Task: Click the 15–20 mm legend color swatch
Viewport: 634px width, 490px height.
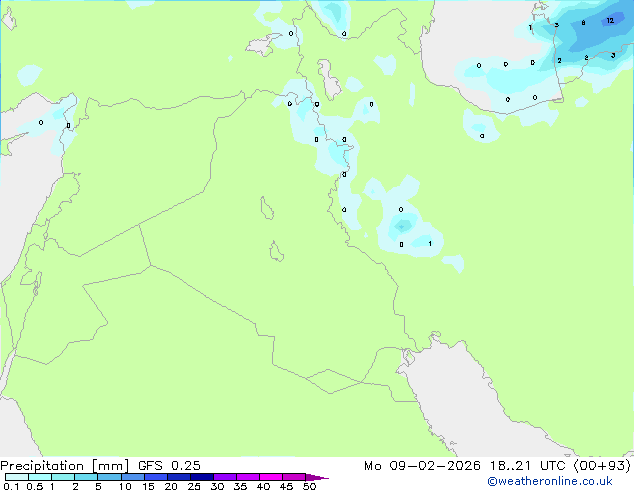Action: click(156, 477)
